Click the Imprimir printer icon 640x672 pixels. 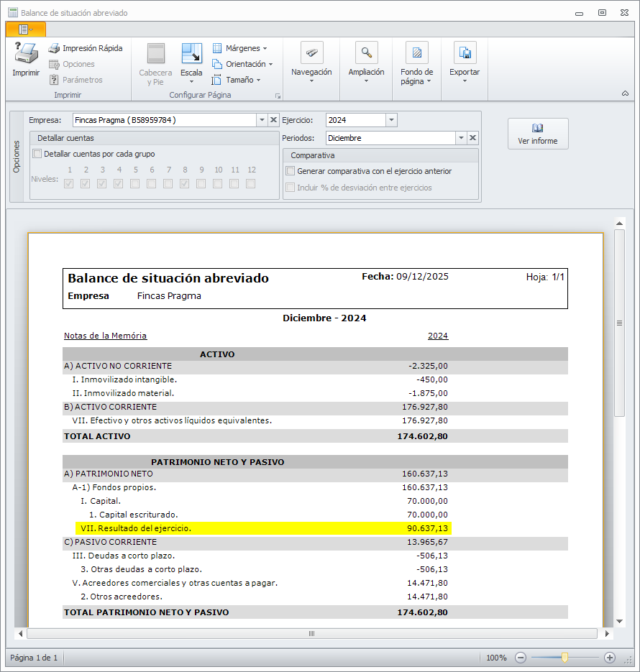pos(26,55)
